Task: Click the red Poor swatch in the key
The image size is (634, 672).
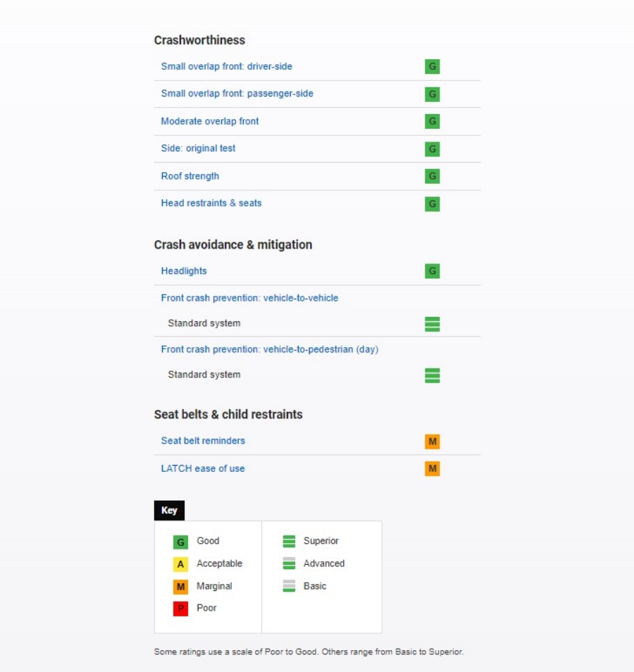Action: pos(180,609)
